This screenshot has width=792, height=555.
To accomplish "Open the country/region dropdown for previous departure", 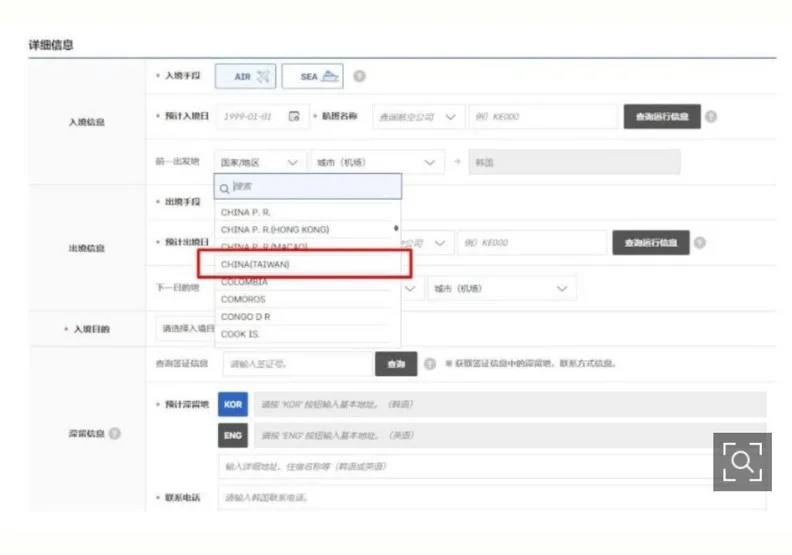I will click(x=260, y=162).
